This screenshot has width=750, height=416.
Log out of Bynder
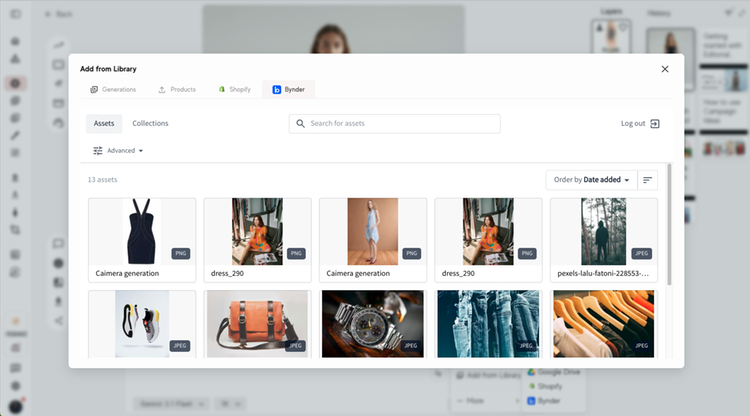tap(640, 123)
